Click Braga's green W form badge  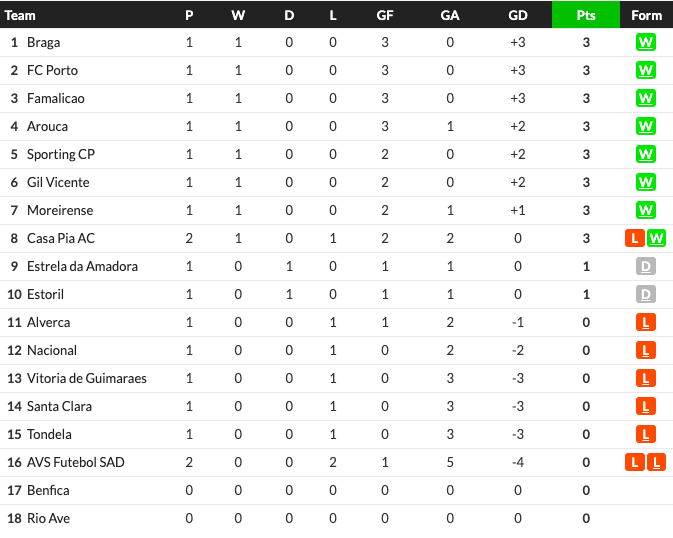[646, 42]
